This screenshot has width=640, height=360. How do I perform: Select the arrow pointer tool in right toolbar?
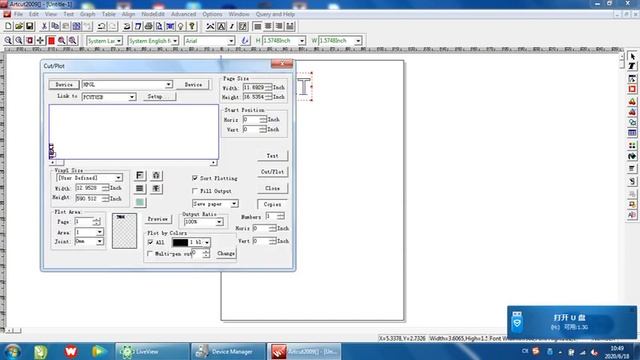click(632, 56)
